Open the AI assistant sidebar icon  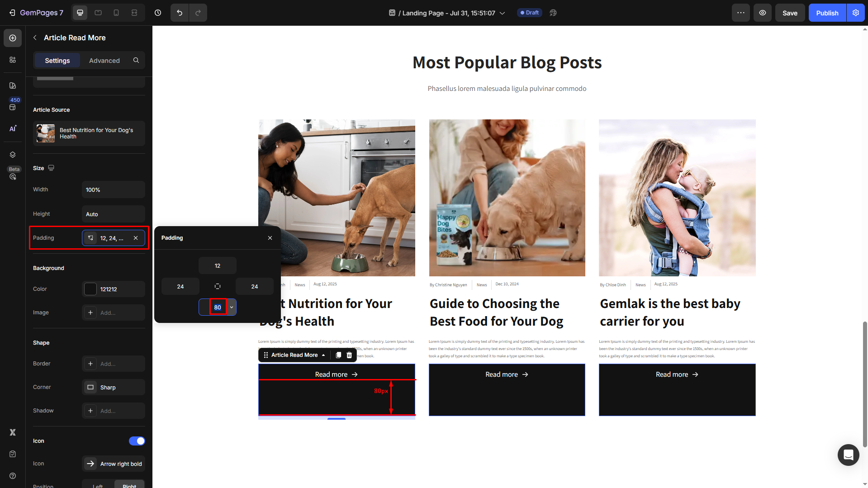13,128
